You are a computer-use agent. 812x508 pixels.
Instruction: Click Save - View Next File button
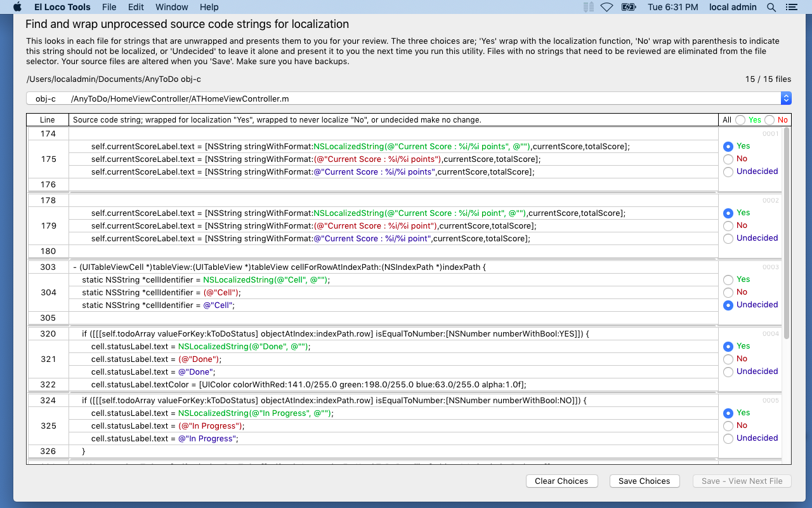[x=742, y=481]
